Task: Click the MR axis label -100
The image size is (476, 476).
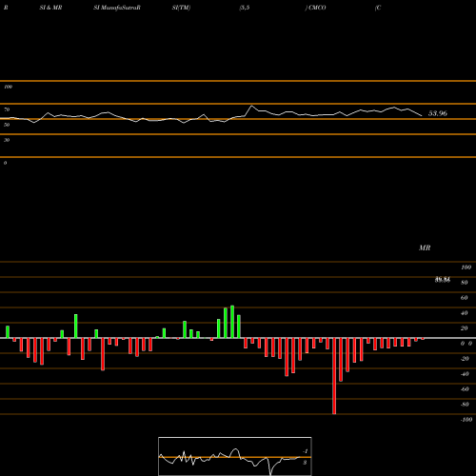Action: coord(466,420)
